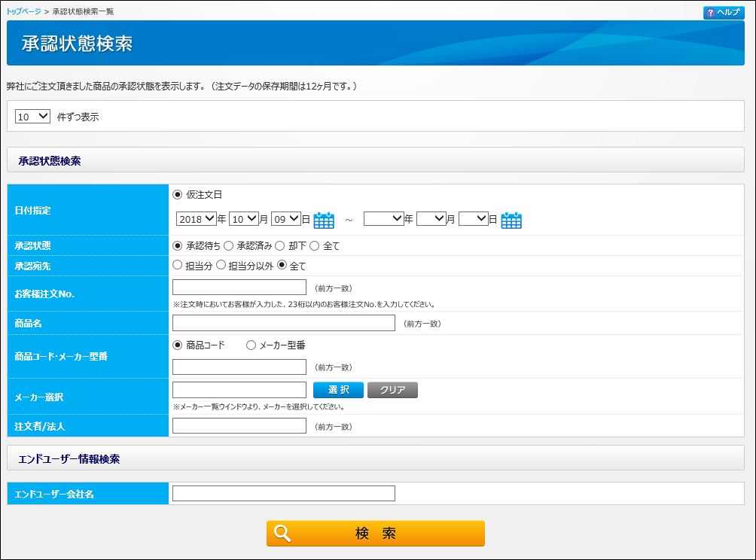Click the Help (ヘルプ) icon button
This screenshot has width=756, height=560.
click(724, 13)
